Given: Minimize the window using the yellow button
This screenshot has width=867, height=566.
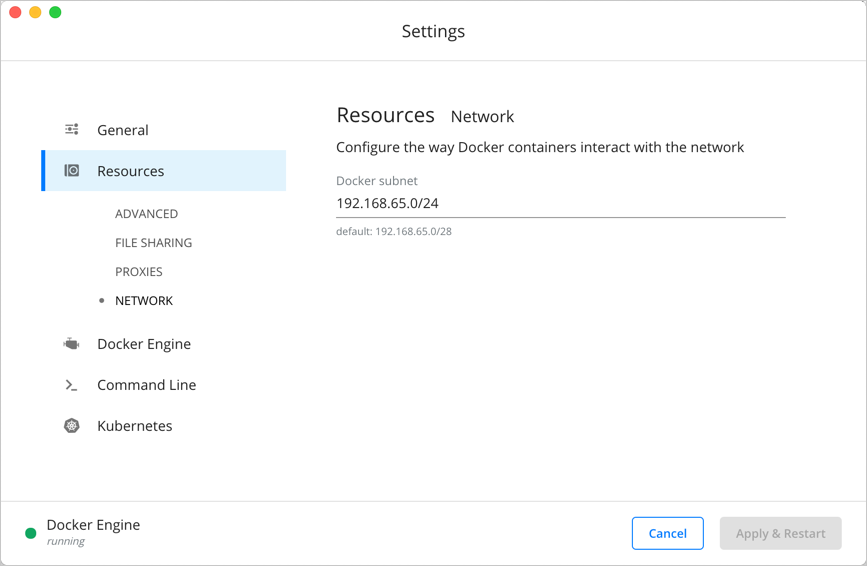Looking at the screenshot, I should coord(35,12).
